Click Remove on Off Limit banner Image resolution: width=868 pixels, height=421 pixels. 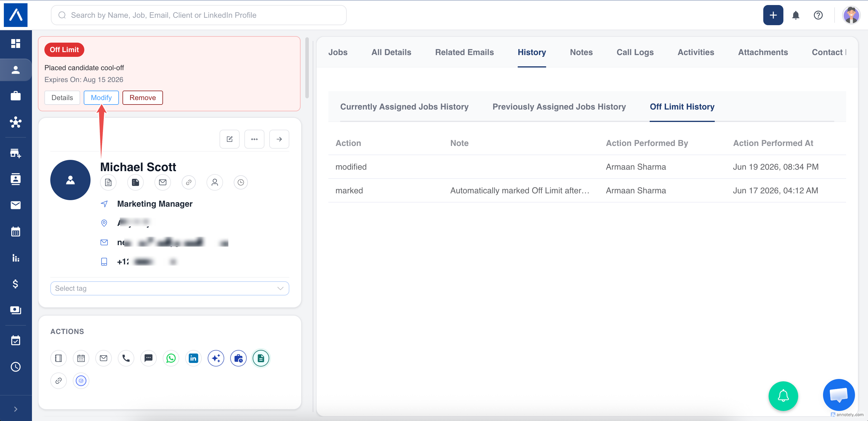[x=143, y=97]
